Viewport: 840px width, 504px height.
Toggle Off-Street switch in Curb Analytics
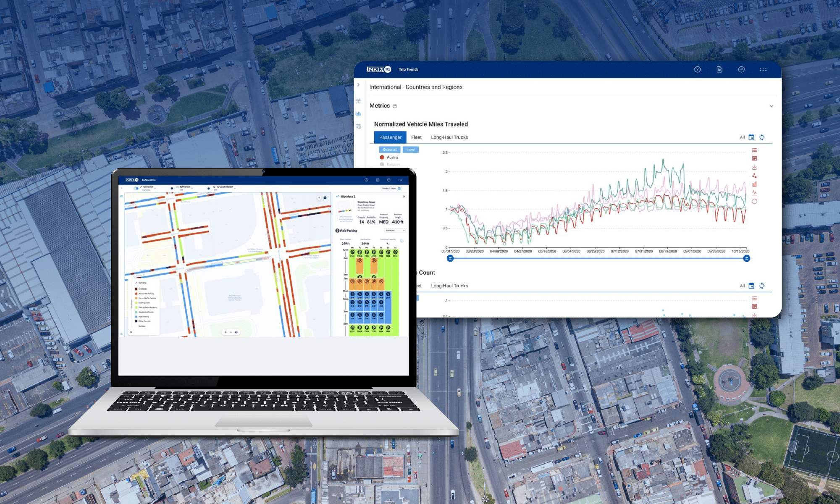coord(172,188)
